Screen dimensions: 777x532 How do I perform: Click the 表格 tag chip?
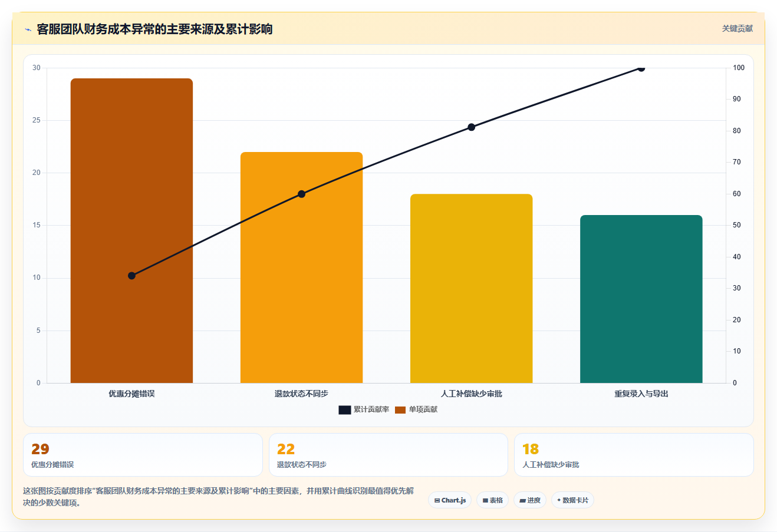pos(492,500)
